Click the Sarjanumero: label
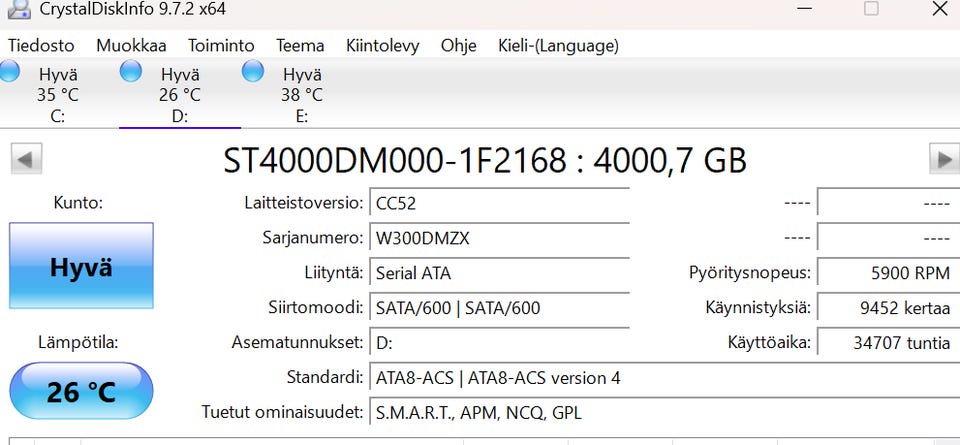Viewport: 960px width, 445px height. tap(313, 237)
